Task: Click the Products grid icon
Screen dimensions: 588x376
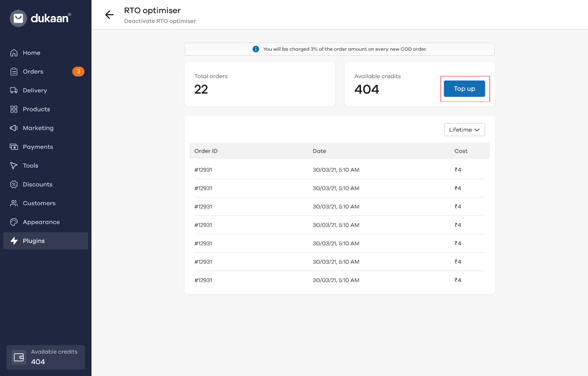Action: point(14,109)
